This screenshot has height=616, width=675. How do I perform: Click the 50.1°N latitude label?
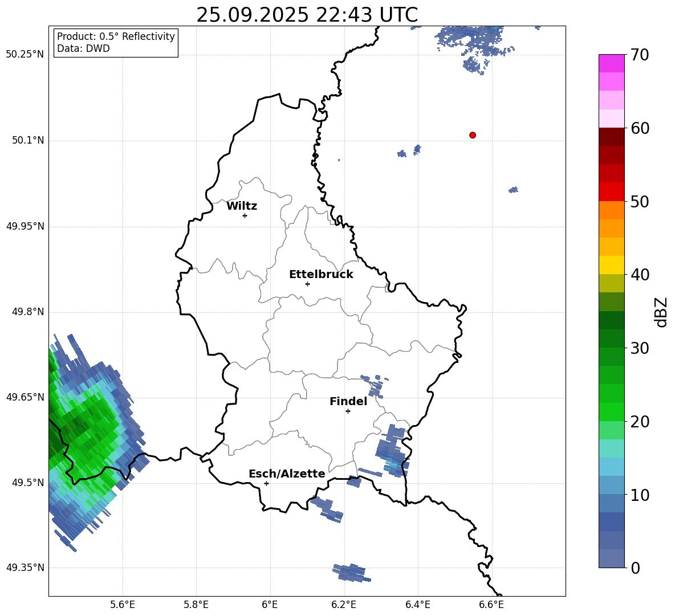27,140
